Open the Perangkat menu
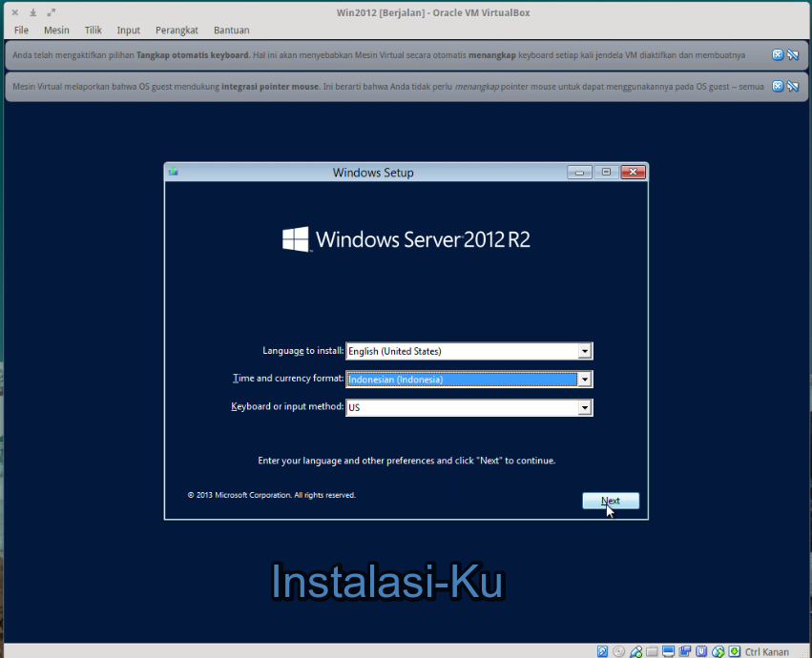The image size is (812, 658). (x=177, y=30)
